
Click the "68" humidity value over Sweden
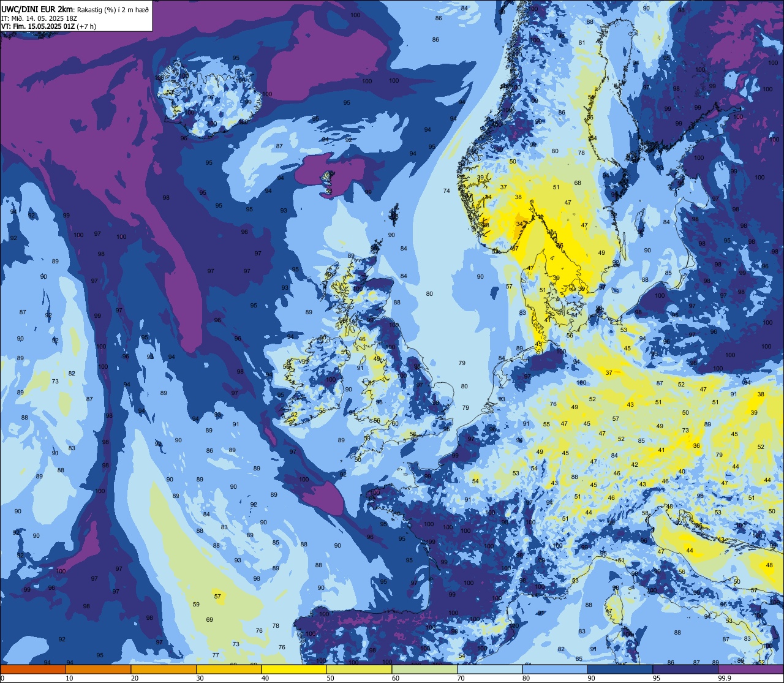point(578,183)
